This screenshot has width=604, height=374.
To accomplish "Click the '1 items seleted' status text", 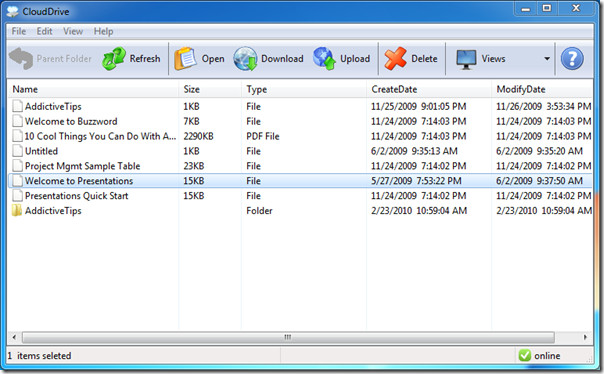I will [x=39, y=356].
